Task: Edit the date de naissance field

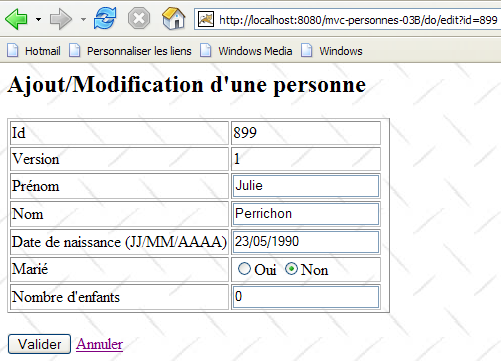Action: pyautogui.click(x=306, y=242)
